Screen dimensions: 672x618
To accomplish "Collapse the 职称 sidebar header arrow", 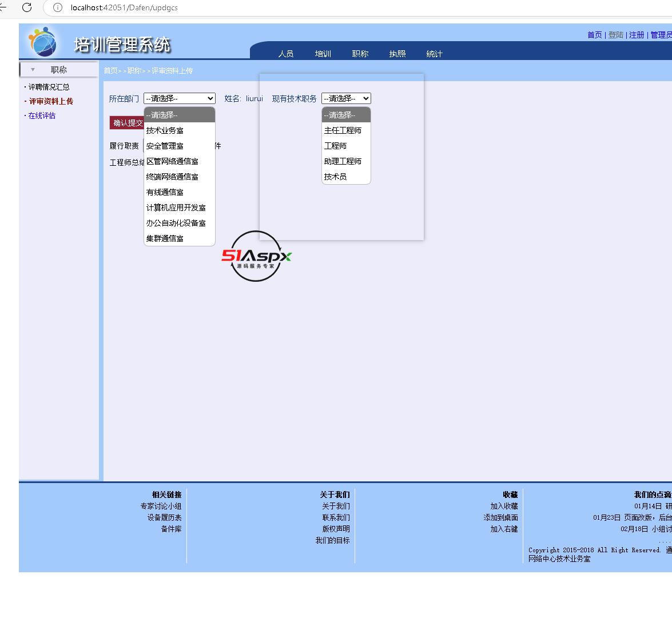I will 33,70.
